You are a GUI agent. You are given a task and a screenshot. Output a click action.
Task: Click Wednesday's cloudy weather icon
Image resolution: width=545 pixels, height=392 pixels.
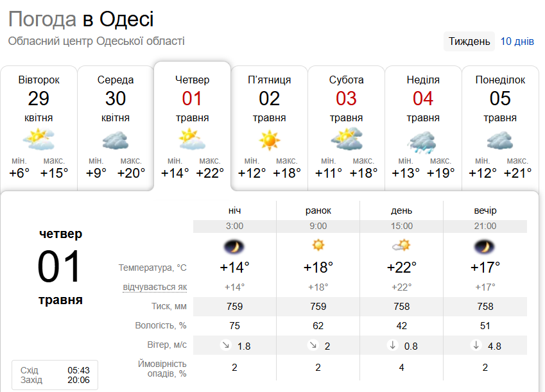pyautogui.click(x=116, y=140)
